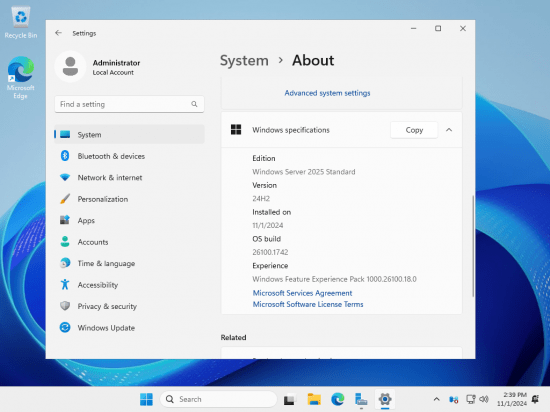Select System in the sidebar

click(129, 135)
